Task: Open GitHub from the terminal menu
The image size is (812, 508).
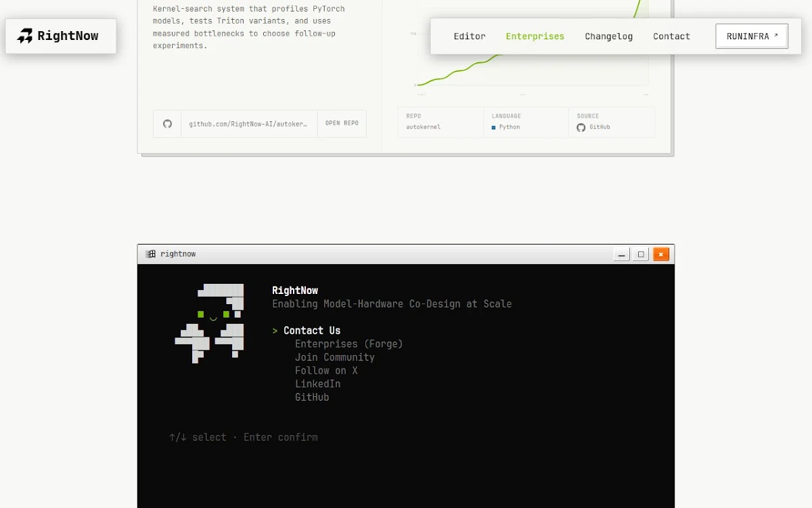Action: pos(312,398)
